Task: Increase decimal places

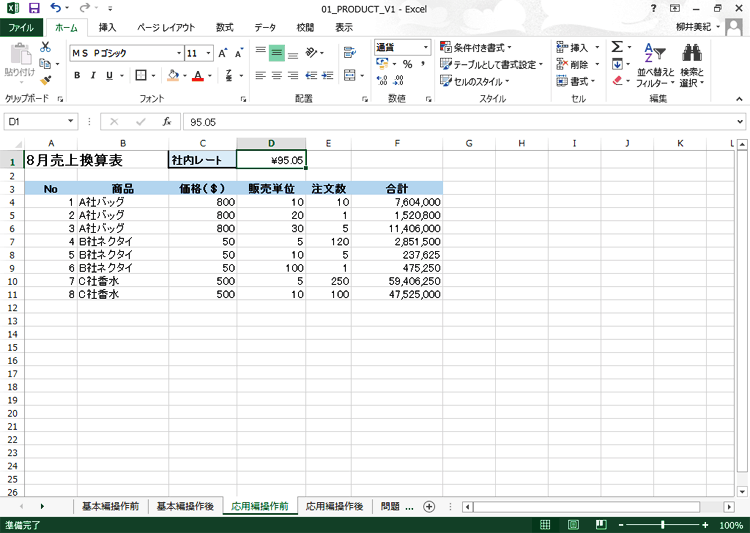Action: tap(382, 80)
